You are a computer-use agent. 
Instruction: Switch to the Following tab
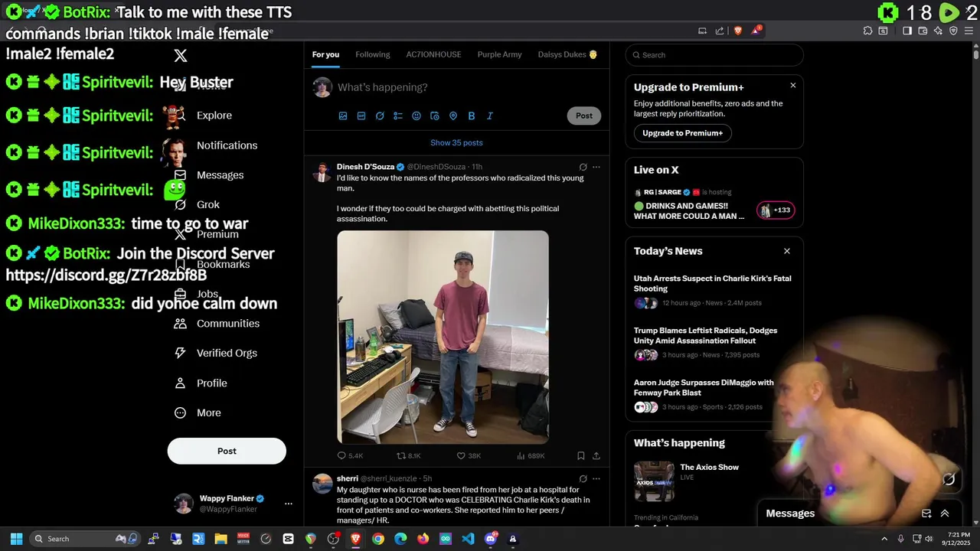click(x=373, y=54)
